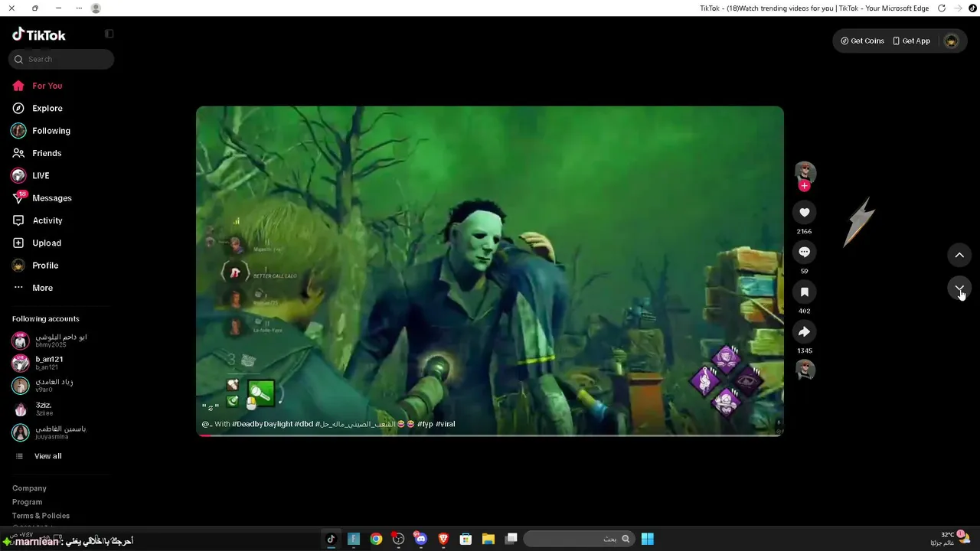Click the #DeadbyDaylight hashtag

(263, 424)
